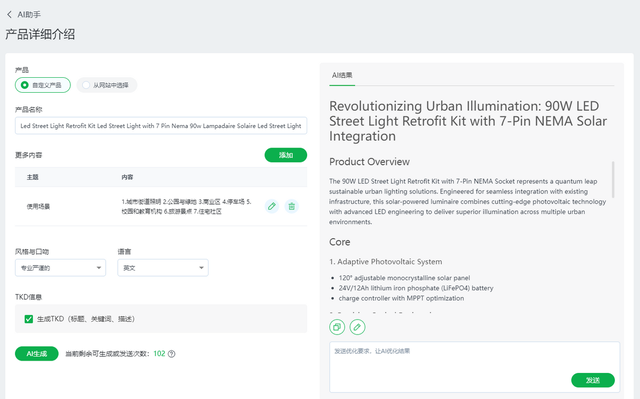Screen dimensions: 640x399
Task: Open the 语言 dropdown showing 英文
Action: click(163, 268)
